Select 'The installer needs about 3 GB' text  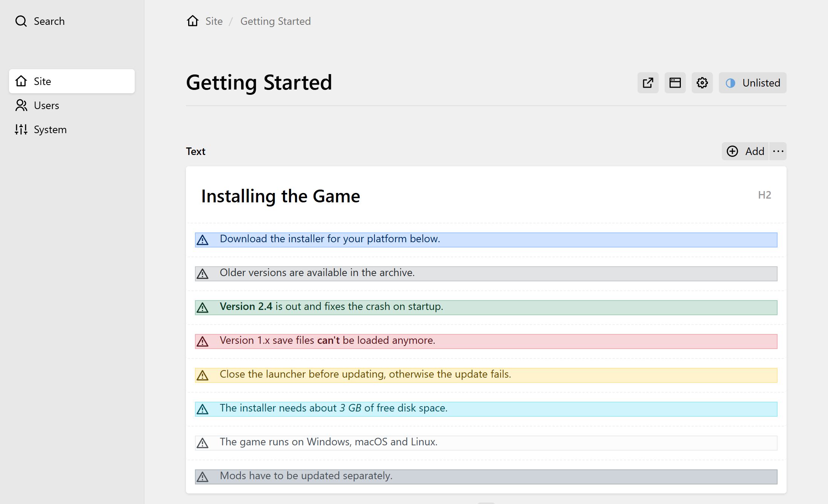click(x=291, y=408)
